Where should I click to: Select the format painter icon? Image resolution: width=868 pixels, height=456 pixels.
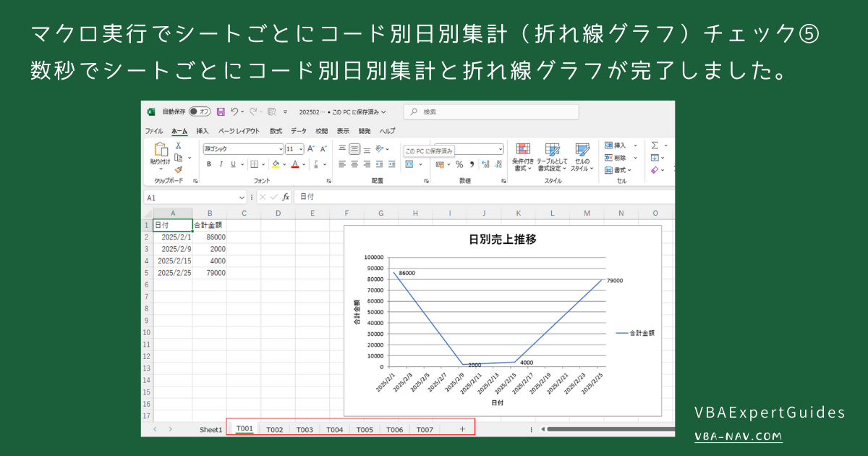(178, 169)
